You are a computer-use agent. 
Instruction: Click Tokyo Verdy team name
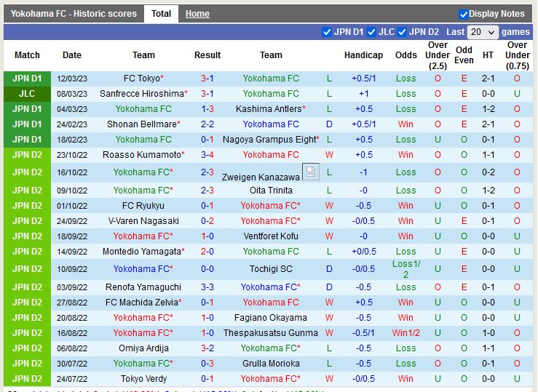pyautogui.click(x=143, y=379)
